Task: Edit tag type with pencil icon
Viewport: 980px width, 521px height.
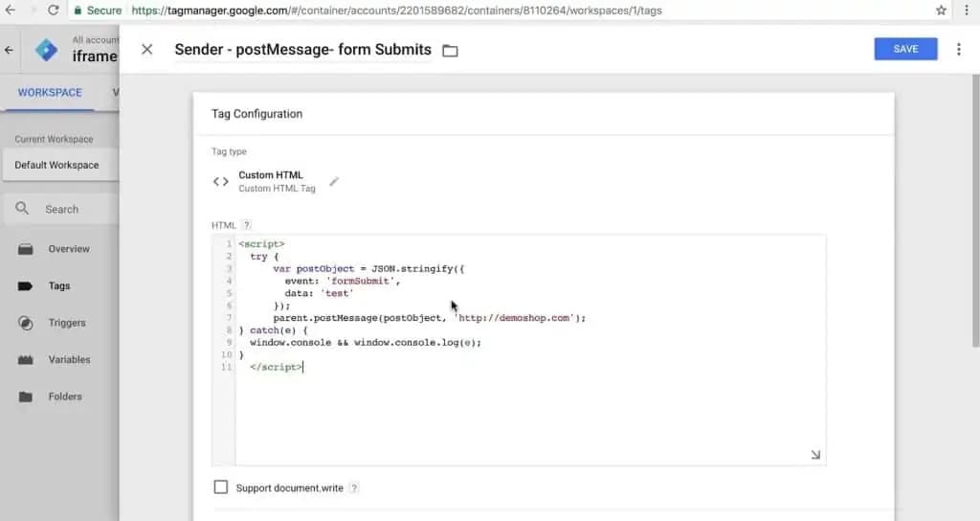Action: click(x=334, y=181)
